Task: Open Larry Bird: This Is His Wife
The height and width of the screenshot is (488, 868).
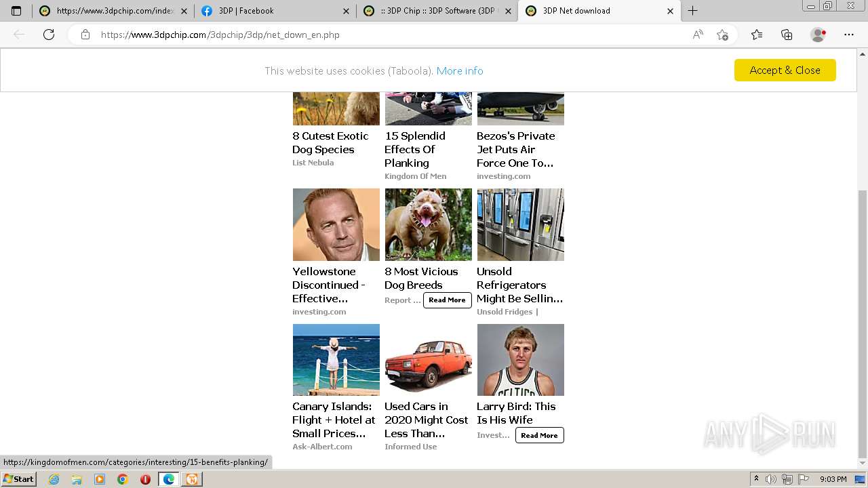Action: point(516,413)
